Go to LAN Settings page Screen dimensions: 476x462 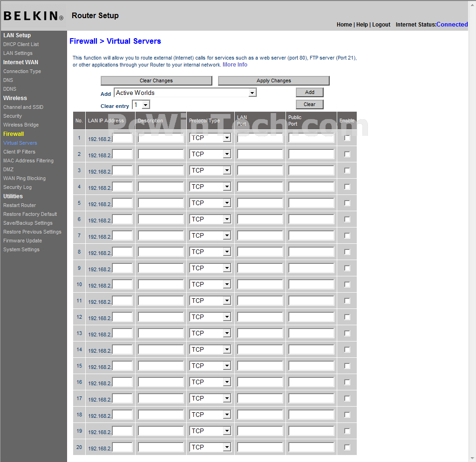[18, 53]
